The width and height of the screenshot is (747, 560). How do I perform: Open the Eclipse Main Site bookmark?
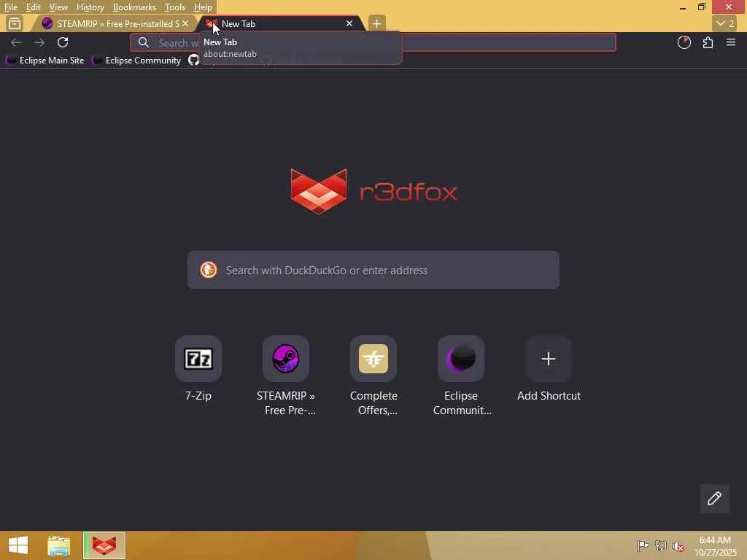(44, 61)
